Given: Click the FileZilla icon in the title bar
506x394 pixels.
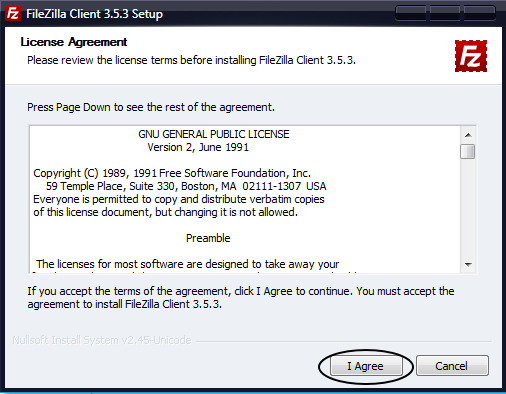Looking at the screenshot, I should click(13, 13).
